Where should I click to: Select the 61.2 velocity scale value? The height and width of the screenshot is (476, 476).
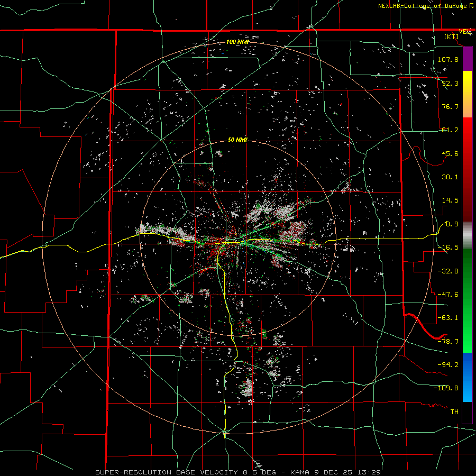pos(450,130)
